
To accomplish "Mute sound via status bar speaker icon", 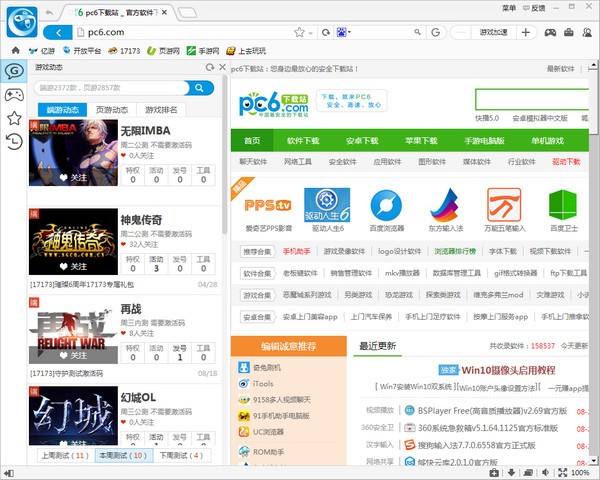I will pos(546,473).
